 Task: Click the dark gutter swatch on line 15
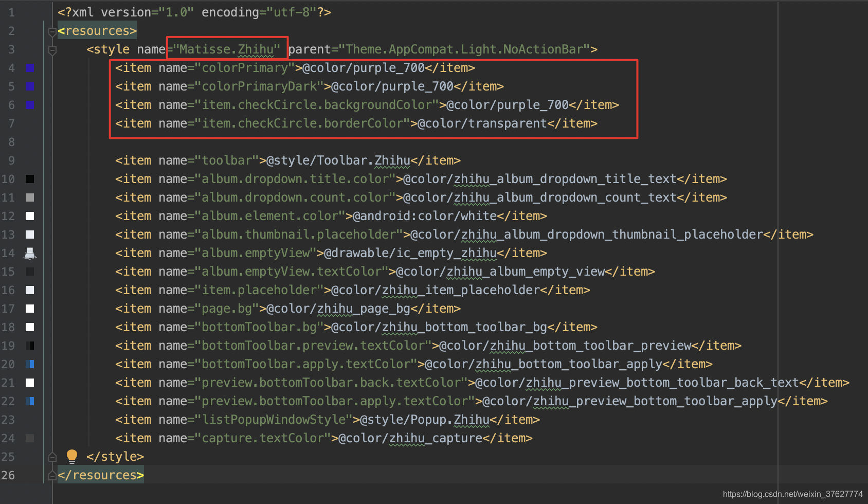pyautogui.click(x=30, y=272)
